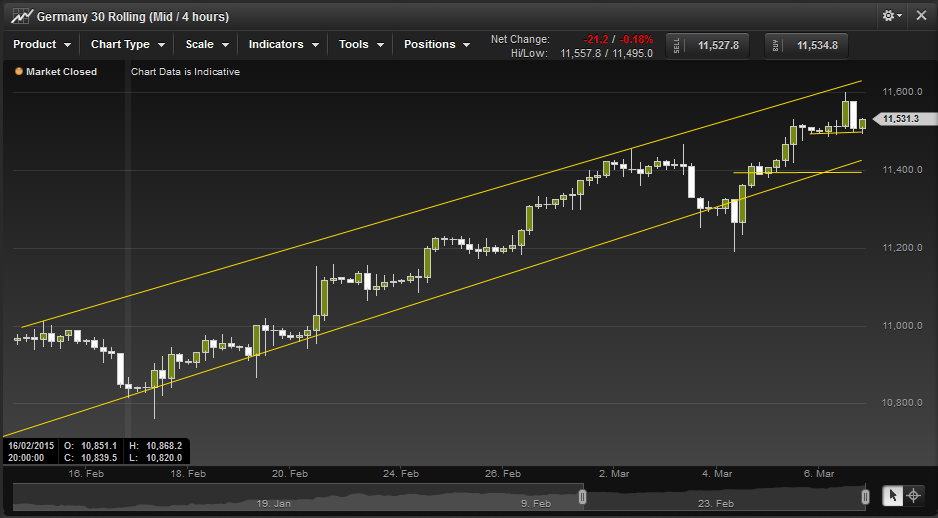
Task: Click the 11,000.0 price axis label
Action: [902, 326]
